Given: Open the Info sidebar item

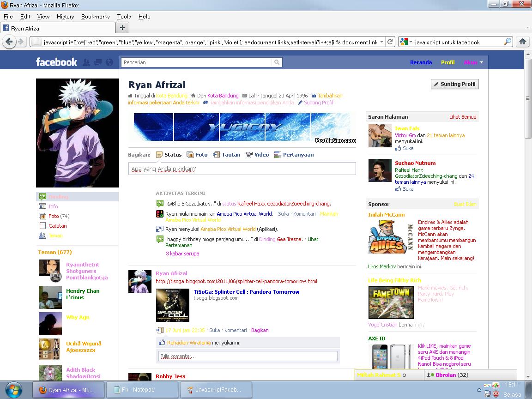Looking at the screenshot, I should 53,206.
